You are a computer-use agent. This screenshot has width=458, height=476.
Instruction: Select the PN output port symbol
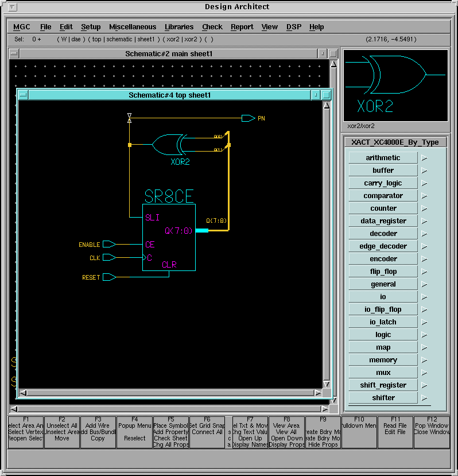click(x=248, y=118)
